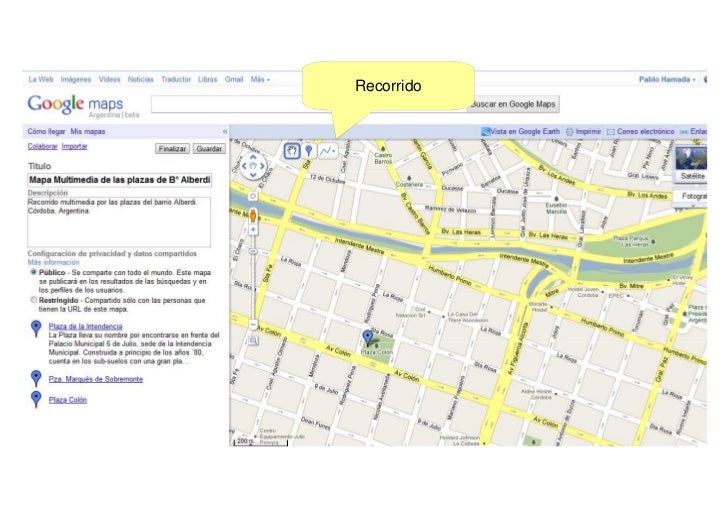
Task: Open the Pablo Hamada account dropdown
Action: pos(667,79)
